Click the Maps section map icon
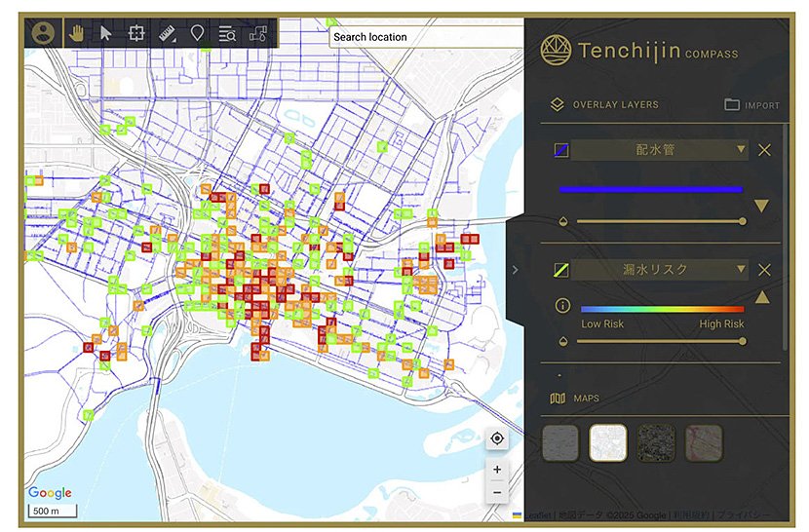This screenshot has height=532, width=809. (558, 399)
